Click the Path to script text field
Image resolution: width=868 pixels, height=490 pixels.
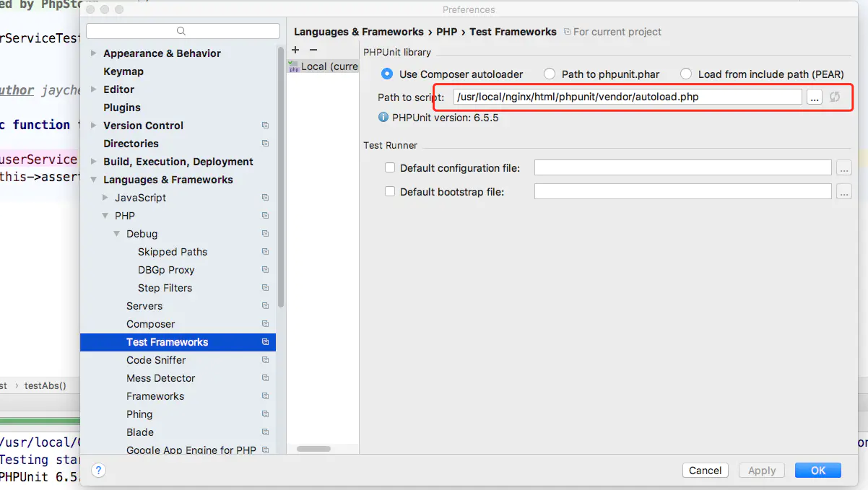point(628,97)
